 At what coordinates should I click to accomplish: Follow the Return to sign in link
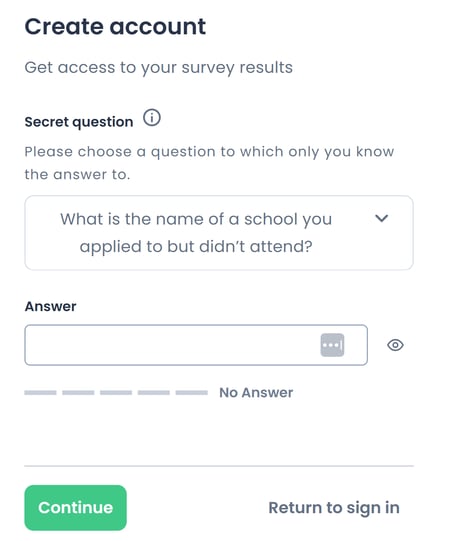tap(334, 508)
